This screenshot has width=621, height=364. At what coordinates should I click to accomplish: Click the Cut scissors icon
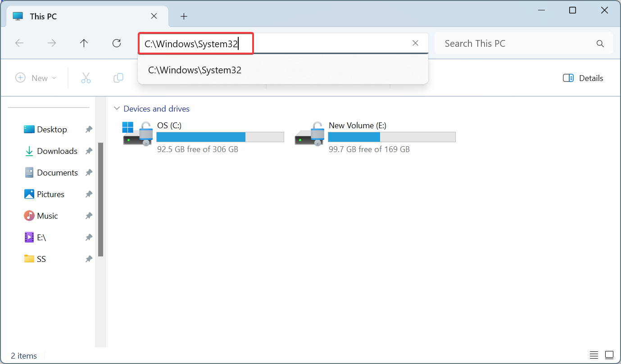click(86, 78)
